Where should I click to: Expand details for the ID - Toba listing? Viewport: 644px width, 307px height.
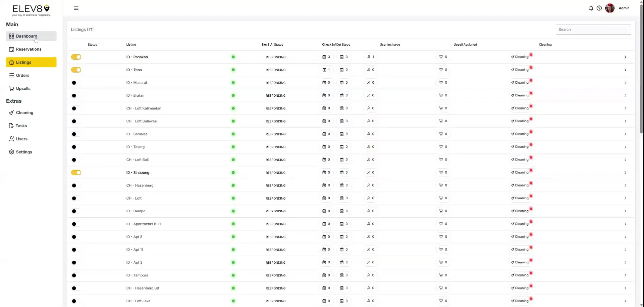pyautogui.click(x=625, y=70)
